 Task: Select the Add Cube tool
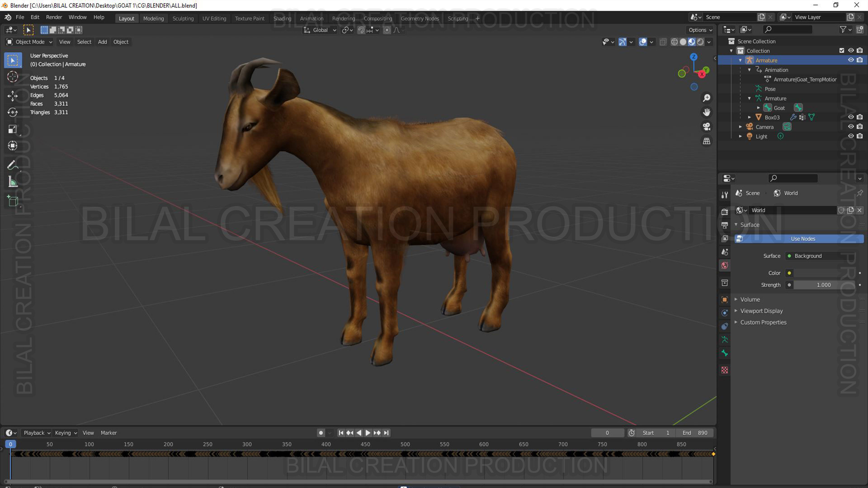12,201
